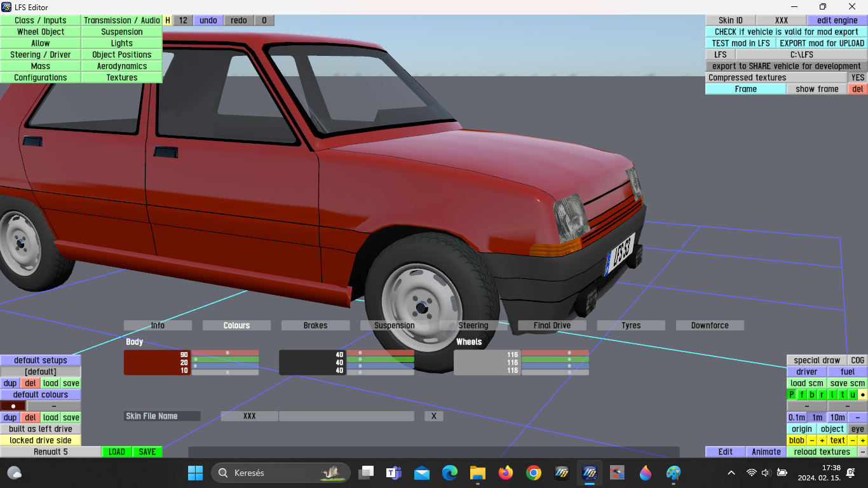
Task: Click the undo button
Action: coord(208,20)
